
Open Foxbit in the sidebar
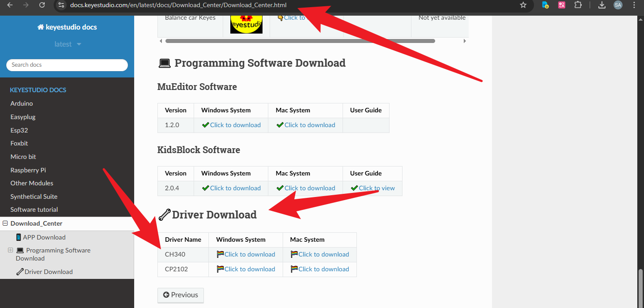click(x=19, y=143)
